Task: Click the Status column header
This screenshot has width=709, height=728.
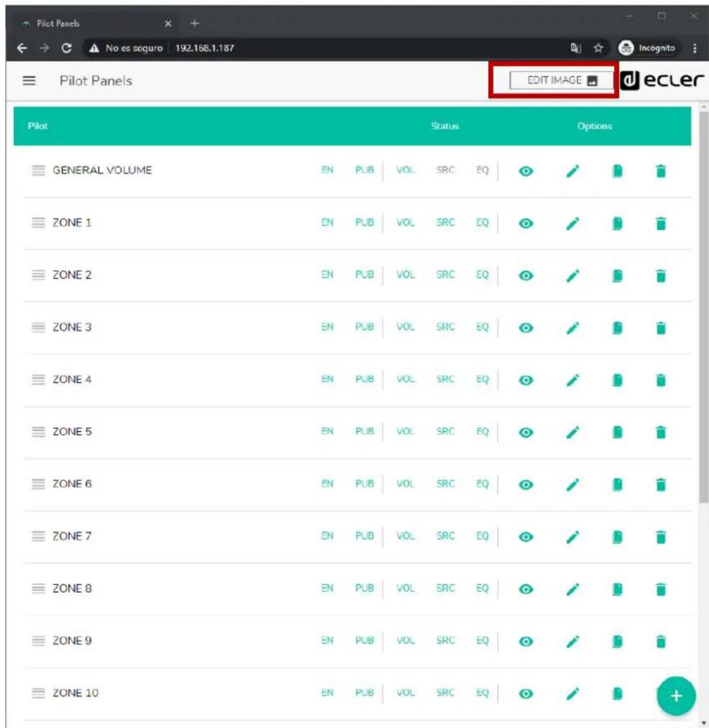Action: pyautogui.click(x=445, y=126)
